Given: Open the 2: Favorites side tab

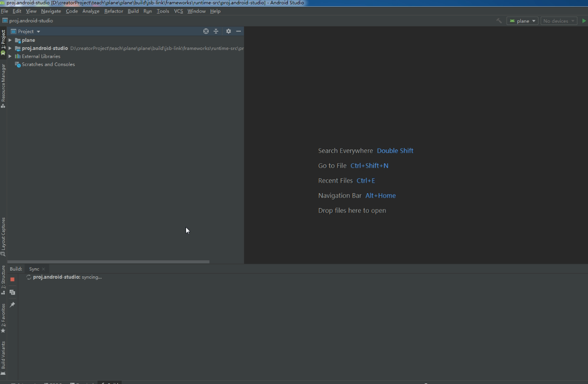Looking at the screenshot, I should [3, 318].
